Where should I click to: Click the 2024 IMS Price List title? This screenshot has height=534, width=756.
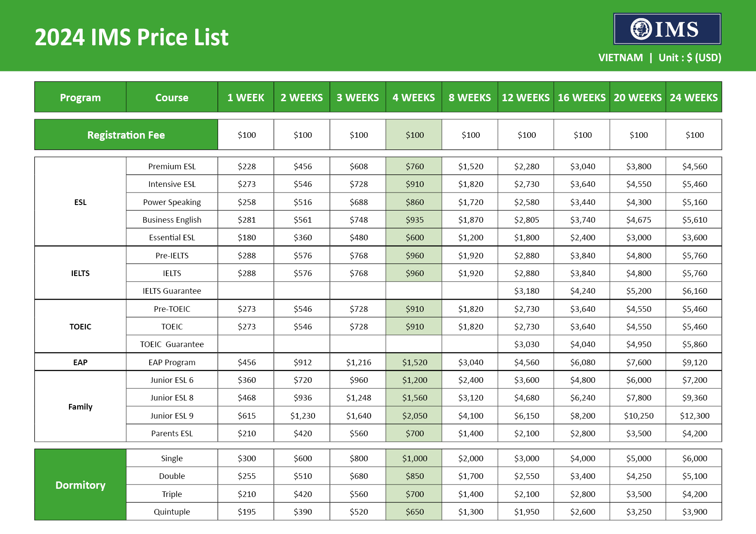click(131, 37)
